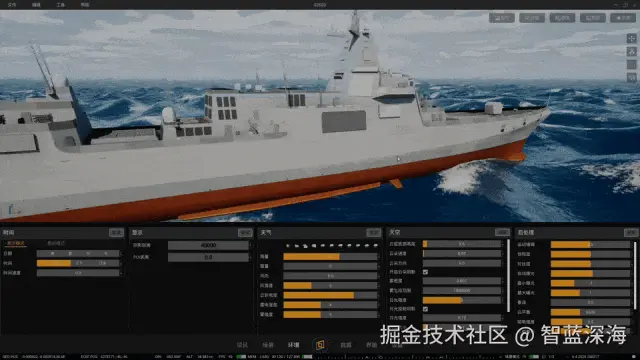Click the orange cube icon in bottom tab bar
Screen dimensions: 640x360
(320, 345)
